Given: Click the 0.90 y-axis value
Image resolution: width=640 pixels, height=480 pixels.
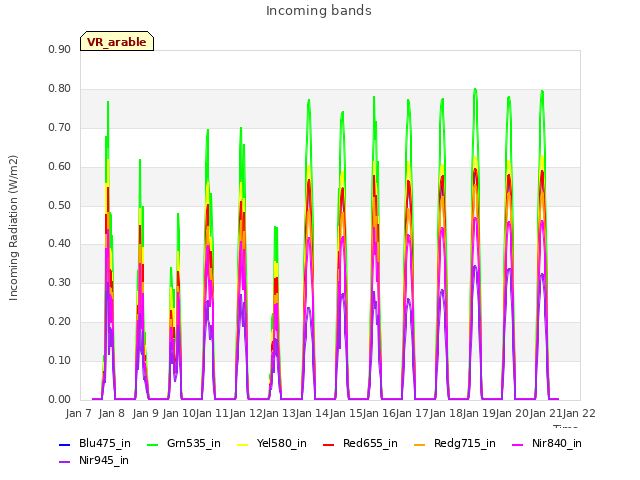Looking at the screenshot, I should (60, 50).
